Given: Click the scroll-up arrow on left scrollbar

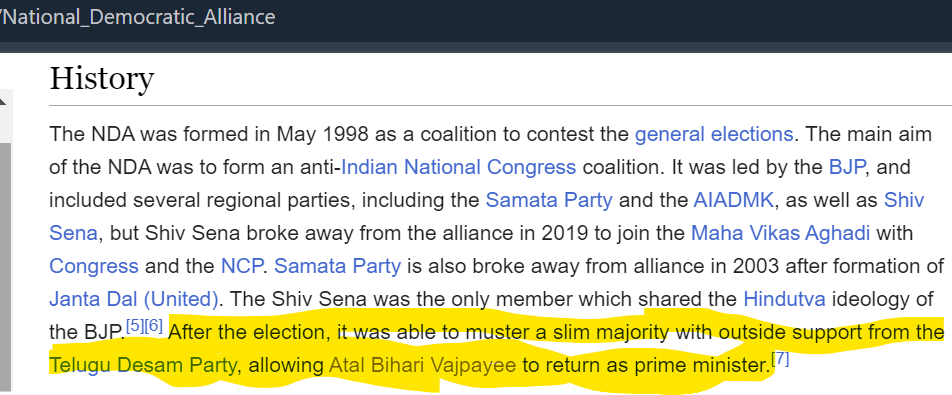Looking at the screenshot, I should pyautogui.click(x=3, y=102).
